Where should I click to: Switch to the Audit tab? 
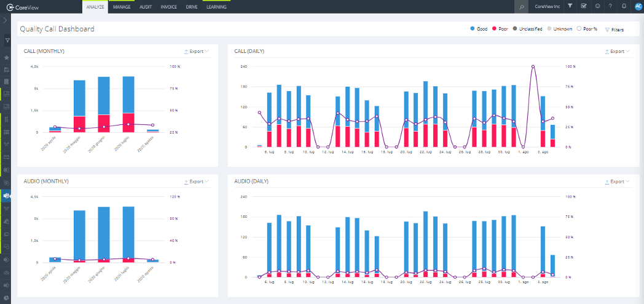pyautogui.click(x=146, y=7)
